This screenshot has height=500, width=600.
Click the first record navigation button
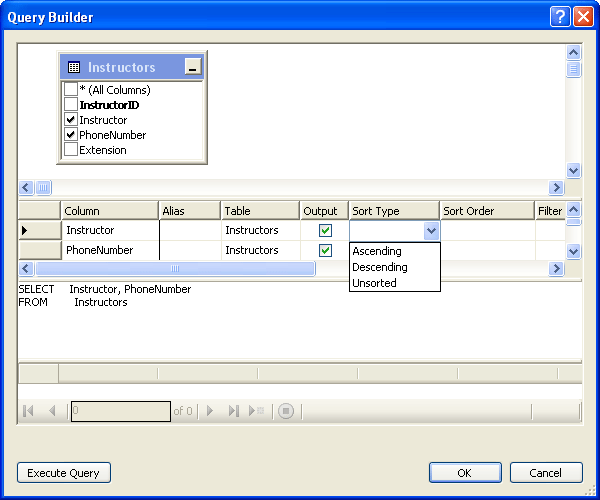coord(29,411)
